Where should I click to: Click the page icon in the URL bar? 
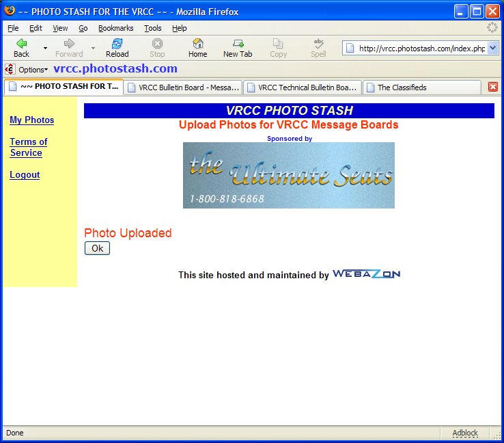(x=350, y=49)
